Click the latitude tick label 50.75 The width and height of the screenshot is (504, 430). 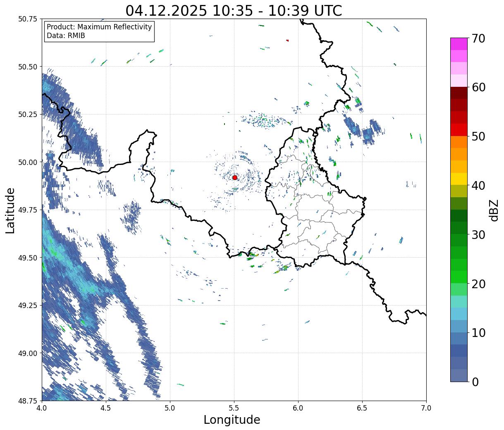(28, 19)
